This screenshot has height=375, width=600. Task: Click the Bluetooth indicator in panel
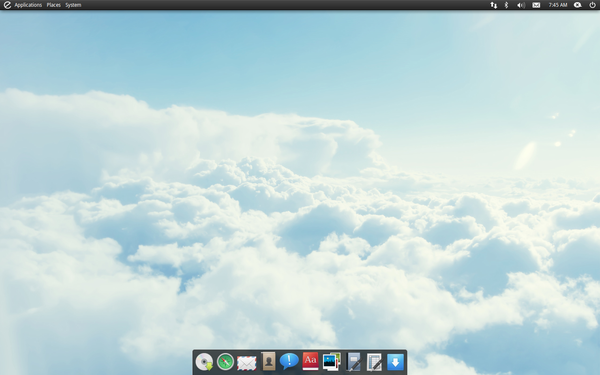pyautogui.click(x=506, y=5)
